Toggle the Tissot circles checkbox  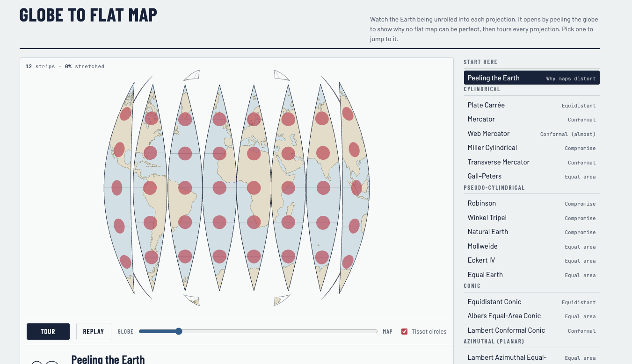coord(405,331)
